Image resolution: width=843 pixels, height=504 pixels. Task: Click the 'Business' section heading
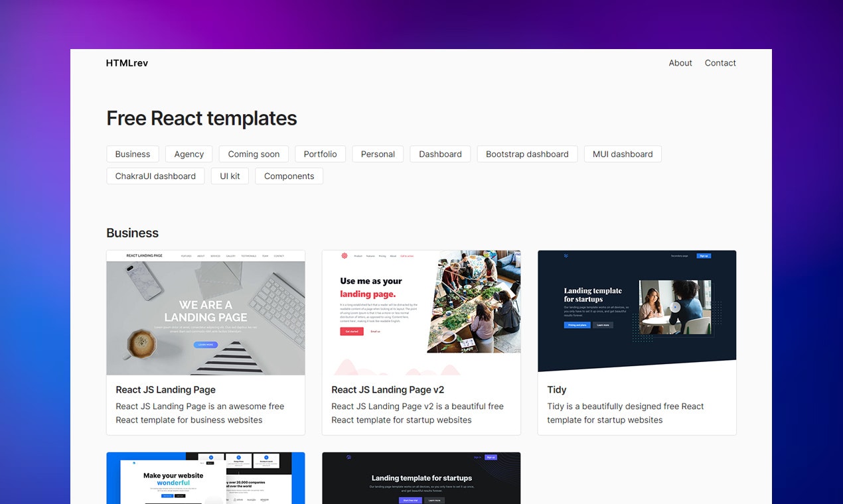(x=133, y=233)
